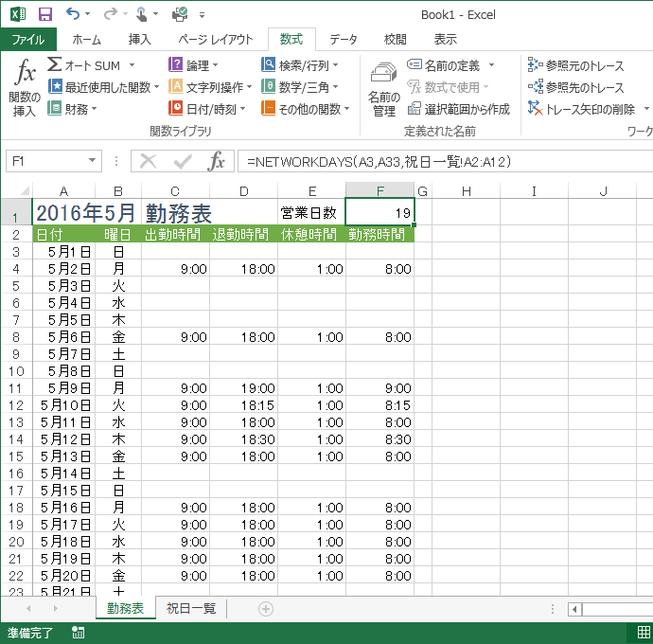Click the macro recording icon in status bar

[x=78, y=633]
